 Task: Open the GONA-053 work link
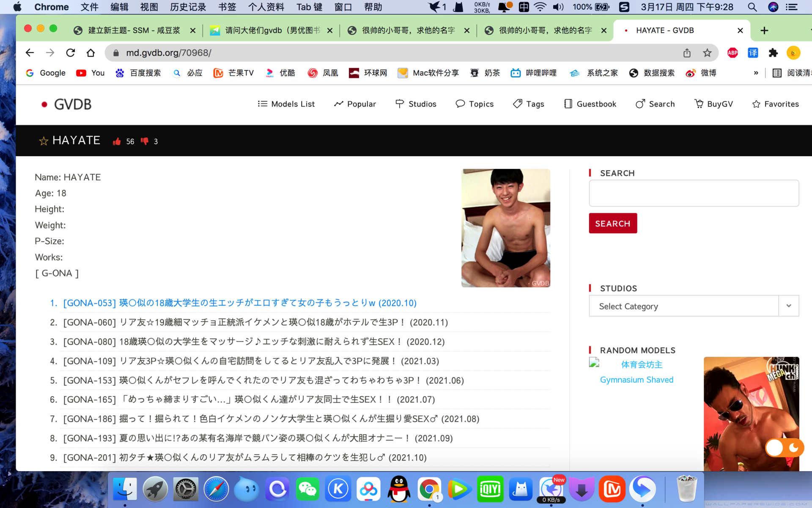point(239,303)
